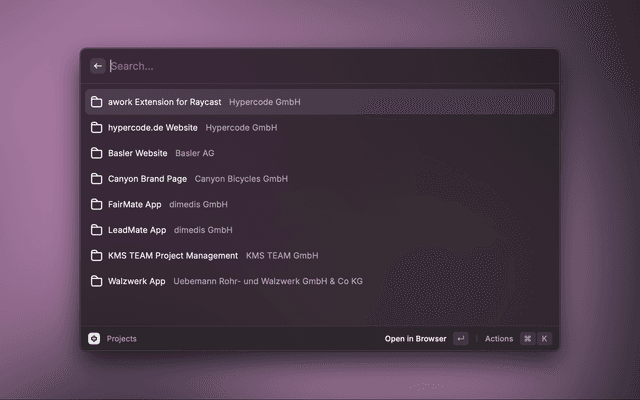The image size is (640, 400).
Task: Click folder icon beside Walzwerk App
Action: [97, 281]
